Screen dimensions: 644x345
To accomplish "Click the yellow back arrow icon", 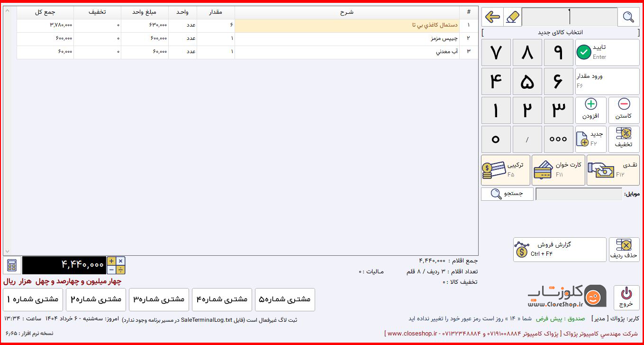I will [x=492, y=17].
